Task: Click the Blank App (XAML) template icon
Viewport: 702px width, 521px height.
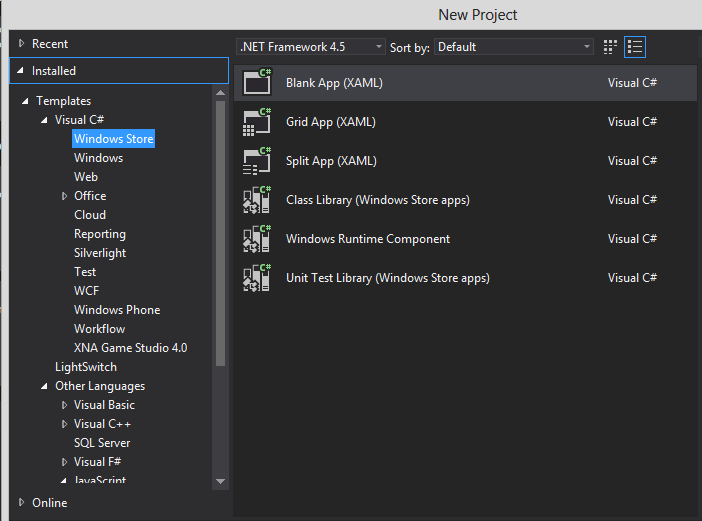Action: (257, 83)
